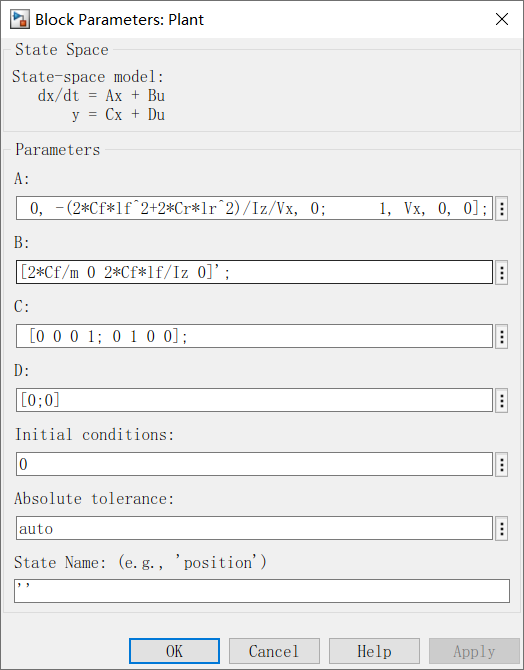The height and width of the screenshot is (670, 524).
Task: Click in the B matrix input field
Action: coord(254,272)
